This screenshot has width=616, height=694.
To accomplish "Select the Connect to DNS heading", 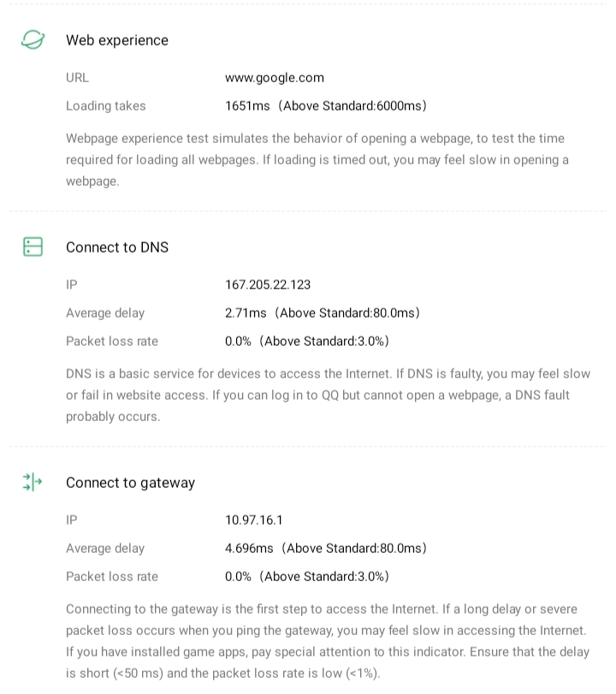I will (117, 247).
